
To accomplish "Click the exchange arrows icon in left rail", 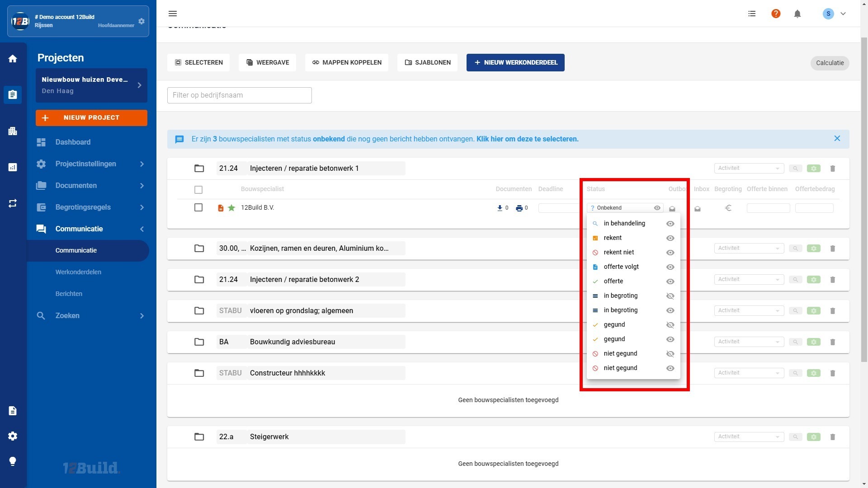I will tap(13, 203).
